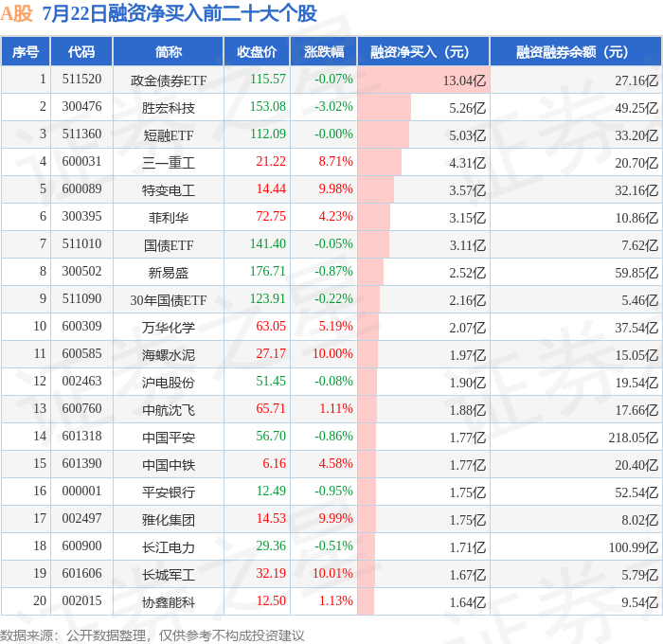Click stock code 002015
This screenshot has height=644, width=663.
click(x=81, y=601)
